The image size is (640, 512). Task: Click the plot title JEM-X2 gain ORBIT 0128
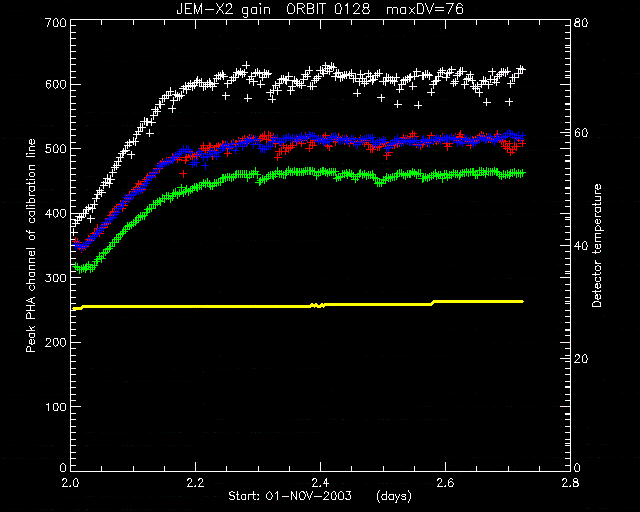pyautogui.click(x=273, y=9)
